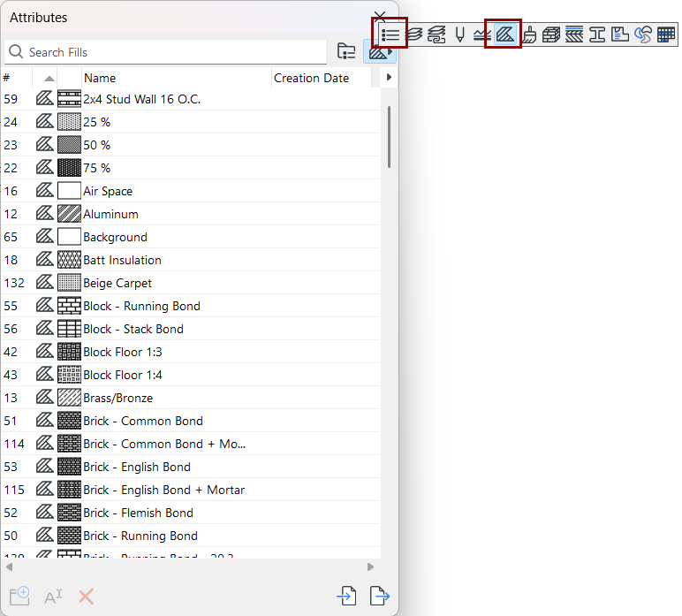Click the 75 % fill preview swatch
The width and height of the screenshot is (682, 616).
[69, 168]
